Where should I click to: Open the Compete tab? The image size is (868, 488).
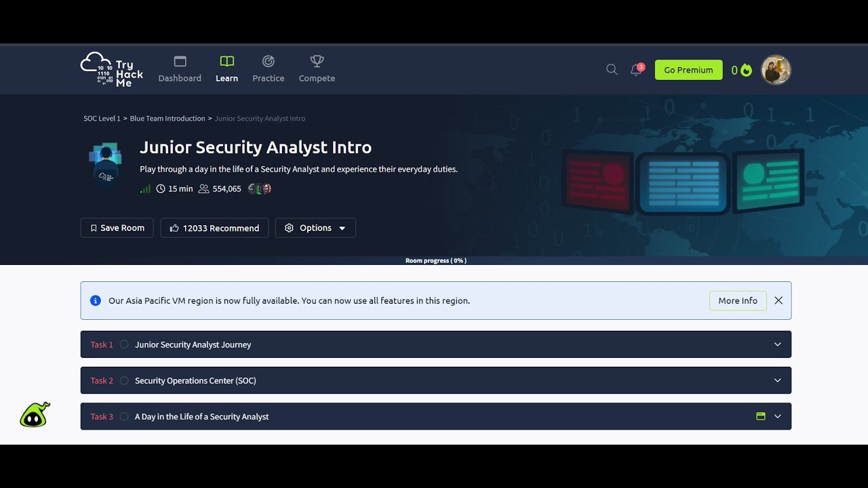(x=317, y=69)
